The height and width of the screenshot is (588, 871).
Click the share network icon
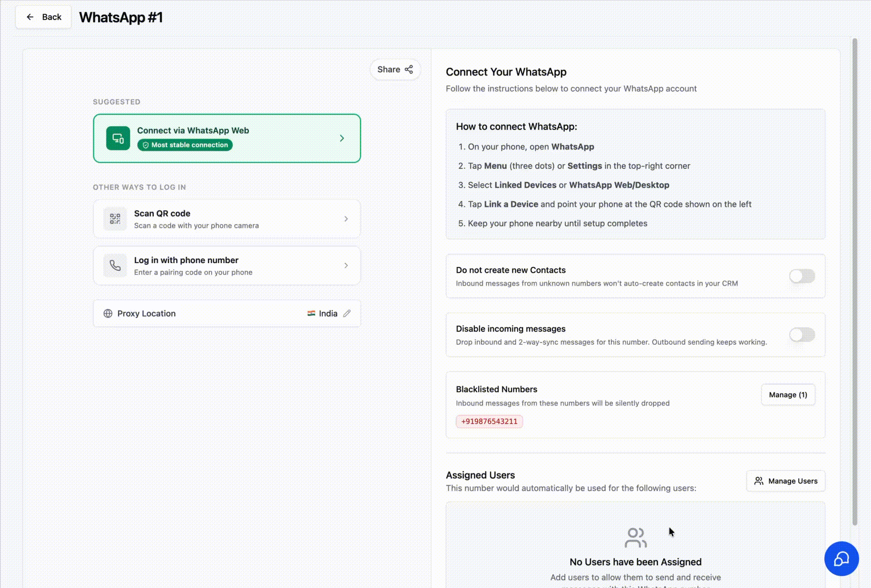coord(409,69)
